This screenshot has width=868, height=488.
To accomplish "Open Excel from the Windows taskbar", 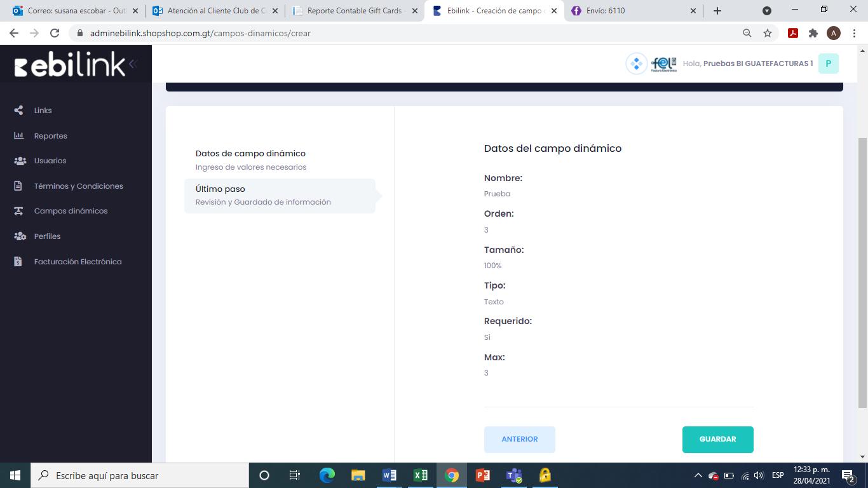I will [x=421, y=475].
